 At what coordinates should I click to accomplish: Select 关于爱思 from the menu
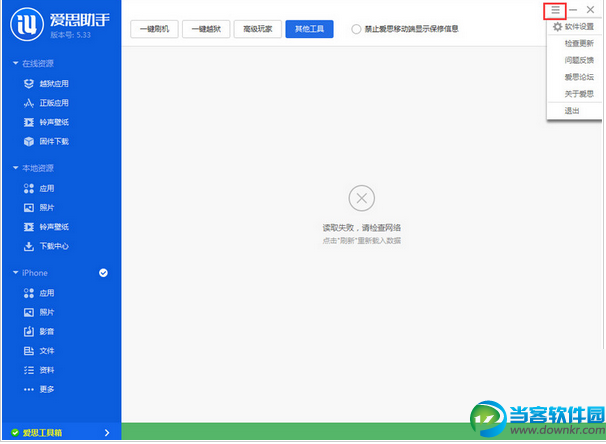click(579, 94)
